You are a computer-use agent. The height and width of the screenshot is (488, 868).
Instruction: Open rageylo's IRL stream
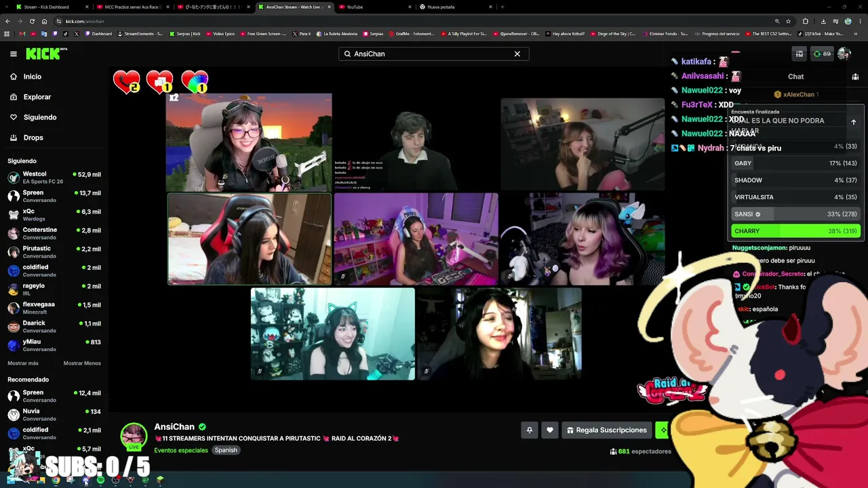54,289
